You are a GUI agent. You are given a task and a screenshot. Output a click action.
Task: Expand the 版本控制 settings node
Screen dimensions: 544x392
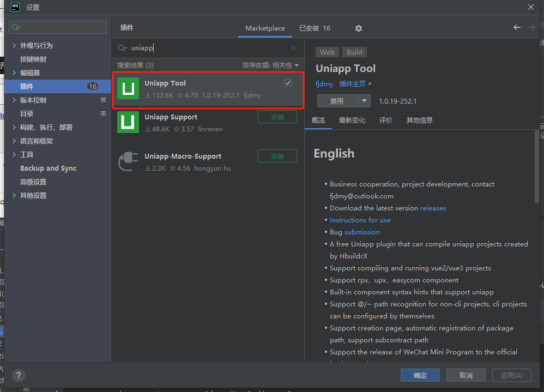[x=14, y=100]
